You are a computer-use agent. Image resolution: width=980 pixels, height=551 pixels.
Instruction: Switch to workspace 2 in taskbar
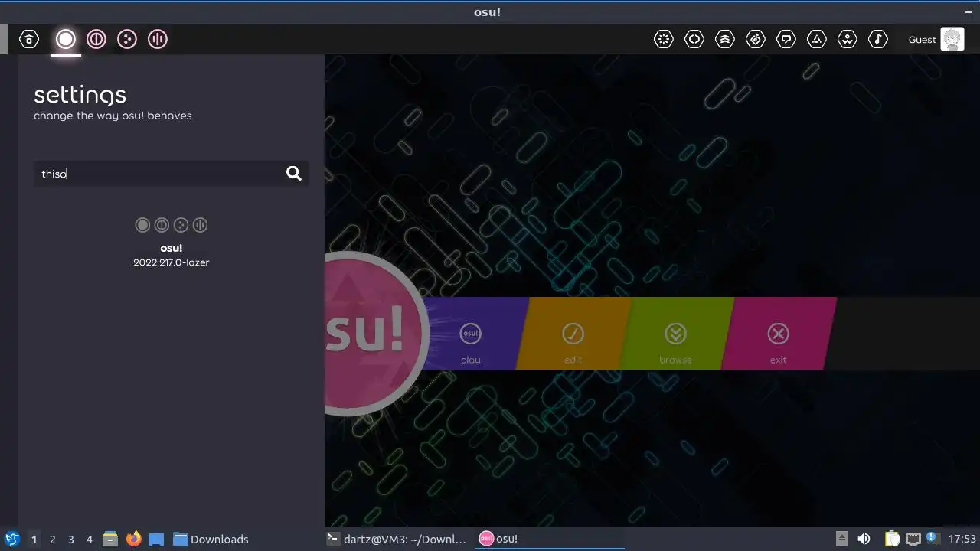[52, 540]
